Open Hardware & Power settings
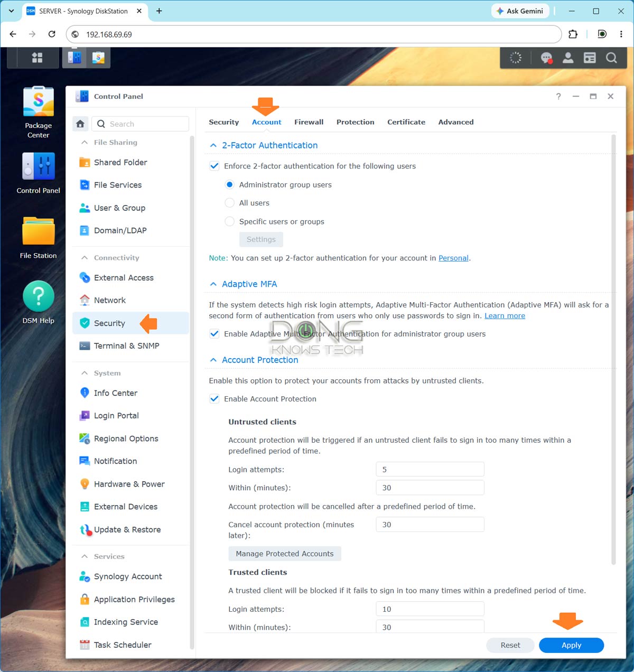 [130, 484]
